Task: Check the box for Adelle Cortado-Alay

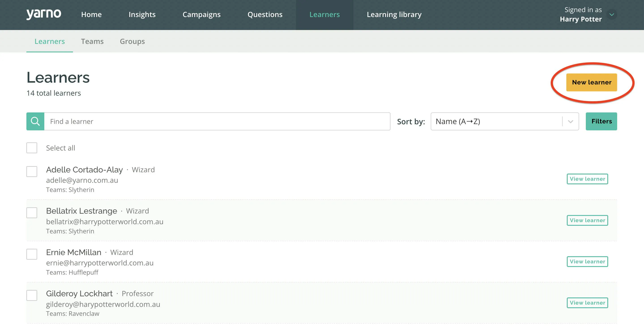Action: (32, 172)
